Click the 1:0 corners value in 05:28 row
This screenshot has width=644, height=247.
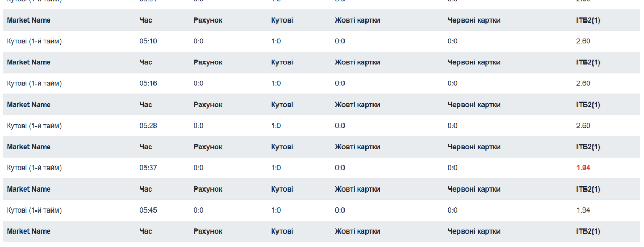pyautogui.click(x=276, y=126)
